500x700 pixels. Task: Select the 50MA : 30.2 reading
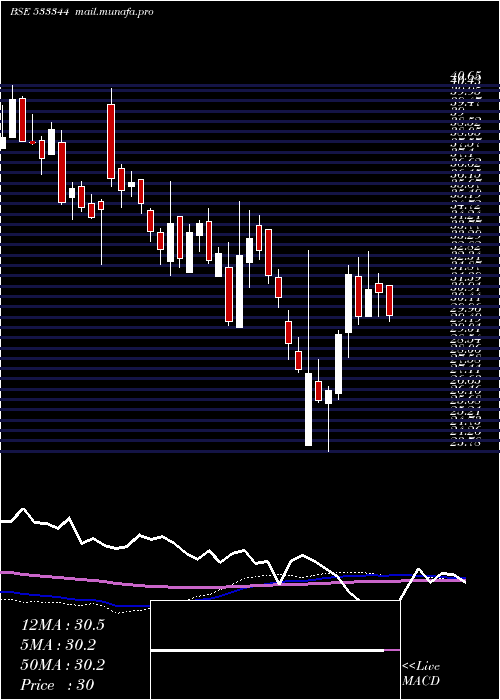tap(62, 665)
